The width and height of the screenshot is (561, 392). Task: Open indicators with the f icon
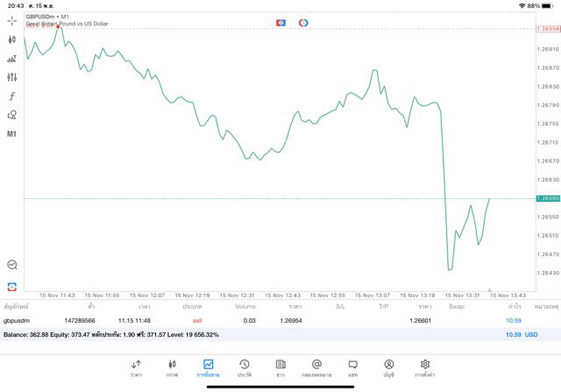[x=12, y=96]
